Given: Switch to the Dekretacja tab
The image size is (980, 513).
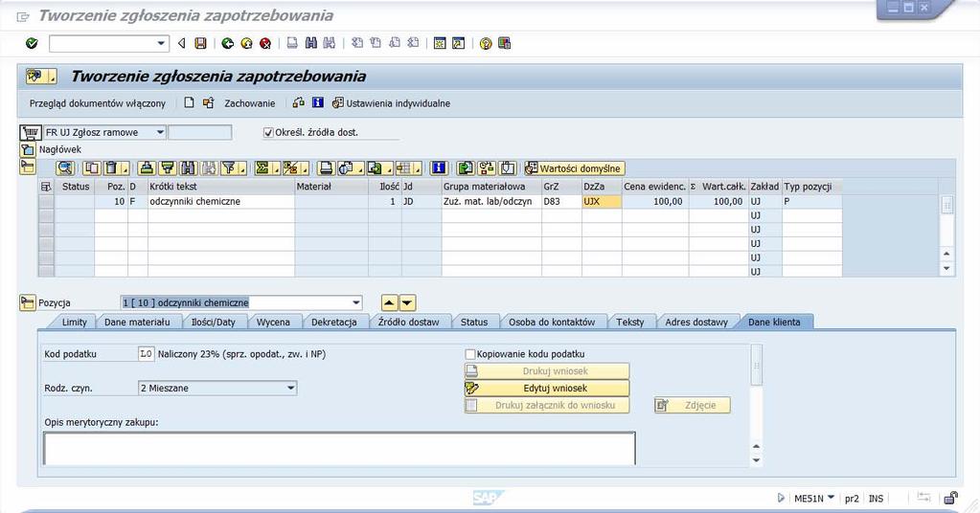Looking at the screenshot, I should [x=333, y=322].
